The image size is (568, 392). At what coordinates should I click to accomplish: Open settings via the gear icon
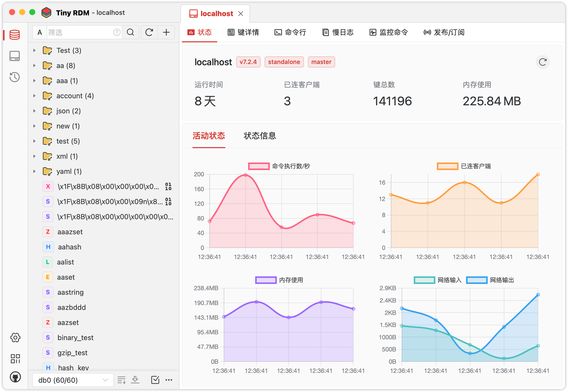(x=15, y=338)
